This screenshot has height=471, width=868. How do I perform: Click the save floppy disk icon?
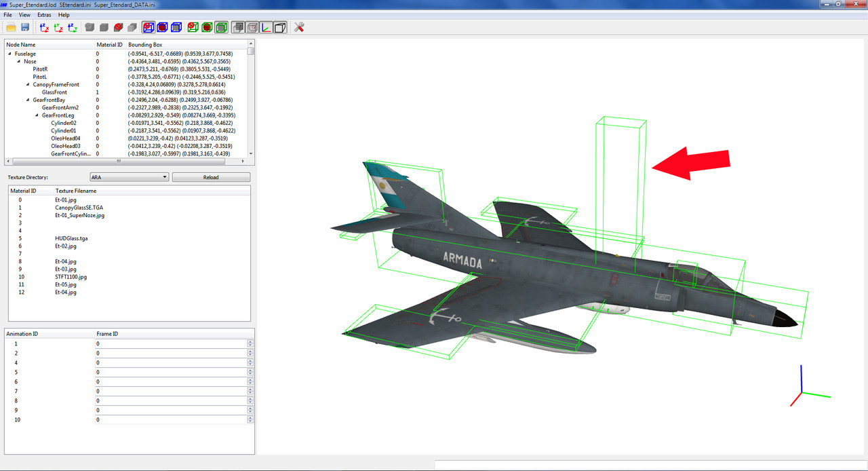(x=25, y=28)
